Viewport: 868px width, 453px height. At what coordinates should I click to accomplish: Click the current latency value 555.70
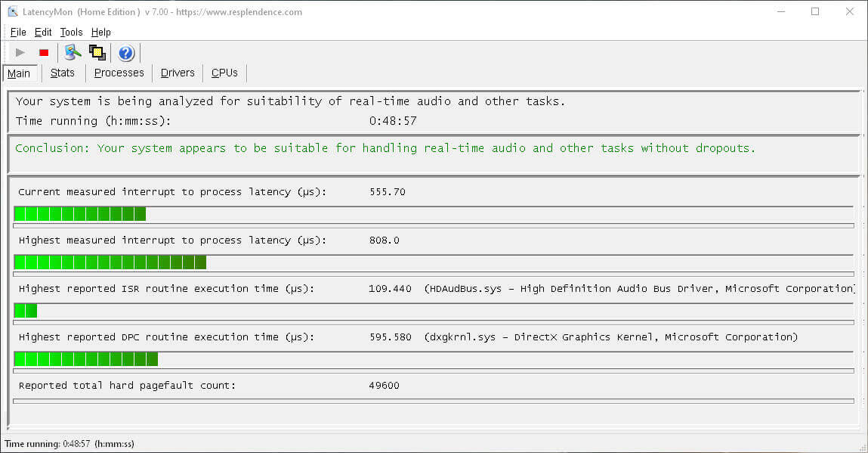tap(388, 192)
